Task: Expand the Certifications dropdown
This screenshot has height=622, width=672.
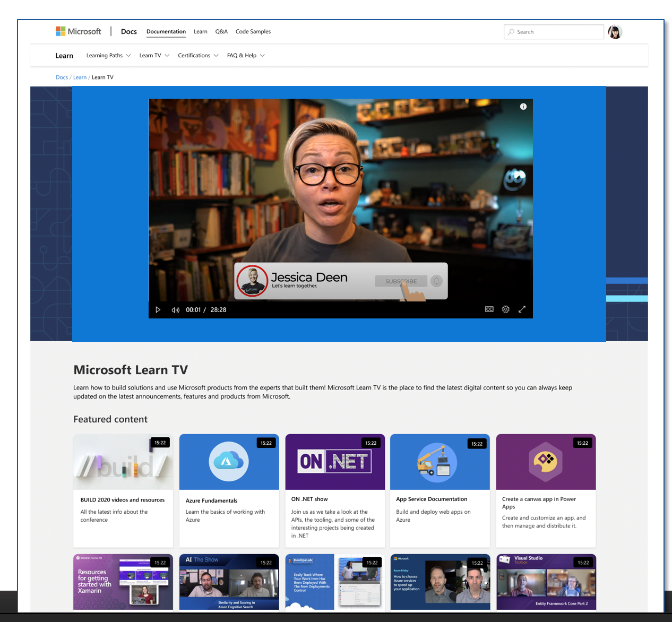Action: [198, 55]
